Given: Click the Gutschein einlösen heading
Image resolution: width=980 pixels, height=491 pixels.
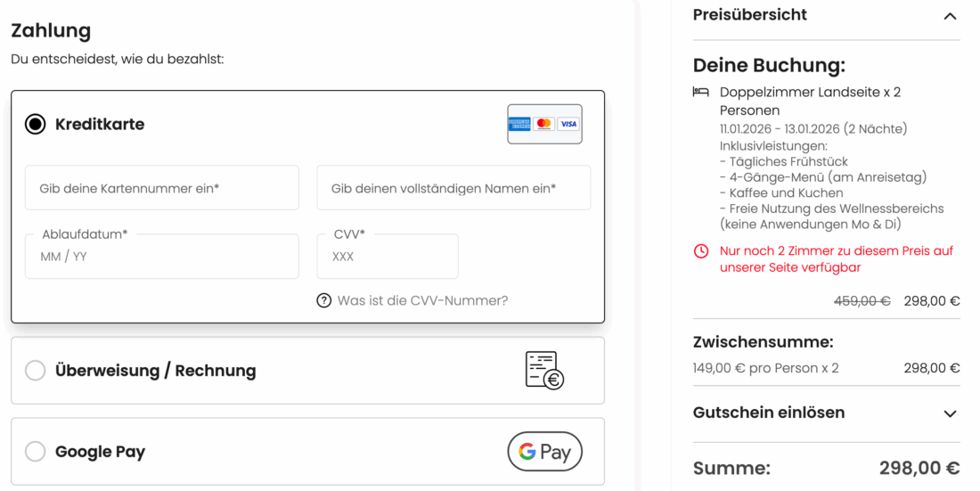Looking at the screenshot, I should click(x=769, y=413).
